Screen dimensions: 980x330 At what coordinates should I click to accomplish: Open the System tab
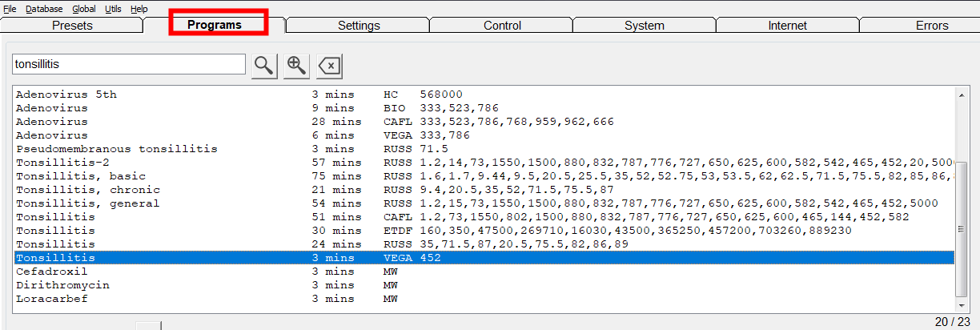(645, 26)
